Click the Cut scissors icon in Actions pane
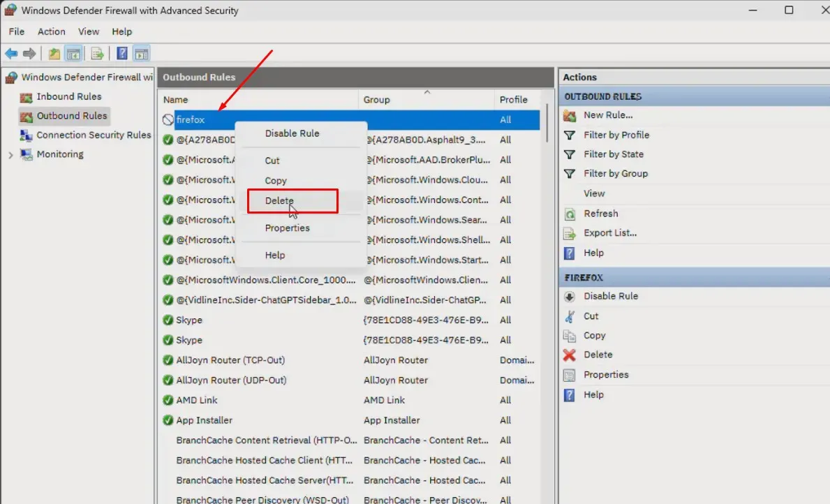 [x=570, y=317]
